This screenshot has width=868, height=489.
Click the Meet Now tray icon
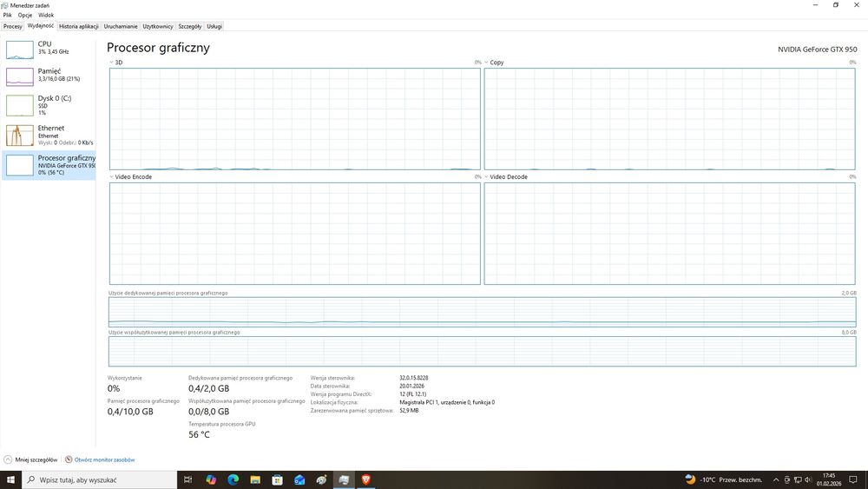click(x=787, y=479)
